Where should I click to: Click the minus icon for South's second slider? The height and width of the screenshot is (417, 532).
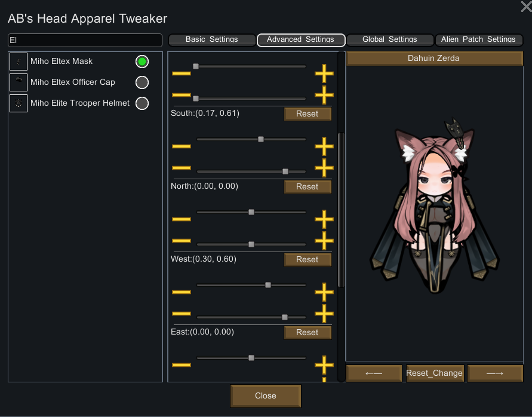[182, 95]
